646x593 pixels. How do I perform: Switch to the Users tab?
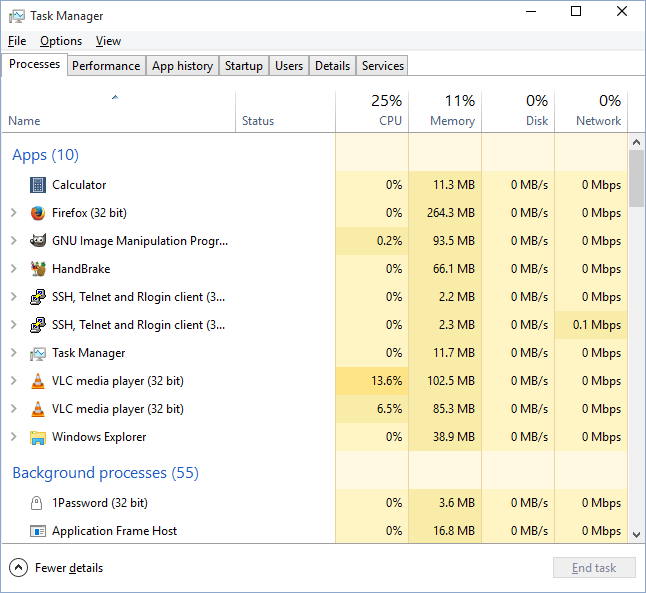coord(289,66)
